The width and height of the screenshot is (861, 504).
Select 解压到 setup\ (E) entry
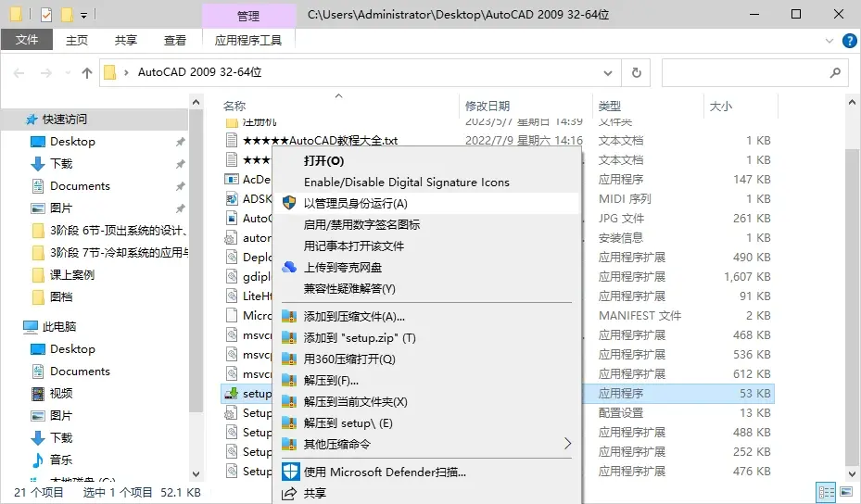348,423
